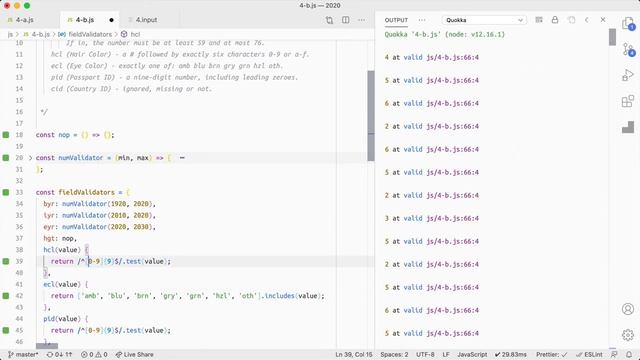640x360 pixels.
Task: Click Quokka coverage indicator on line 45
Action: click(6, 330)
